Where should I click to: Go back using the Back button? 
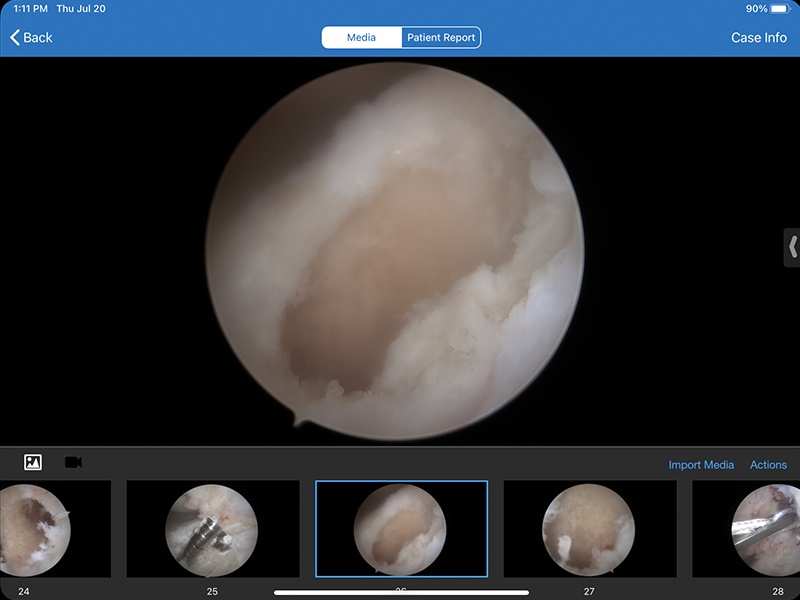click(x=31, y=37)
